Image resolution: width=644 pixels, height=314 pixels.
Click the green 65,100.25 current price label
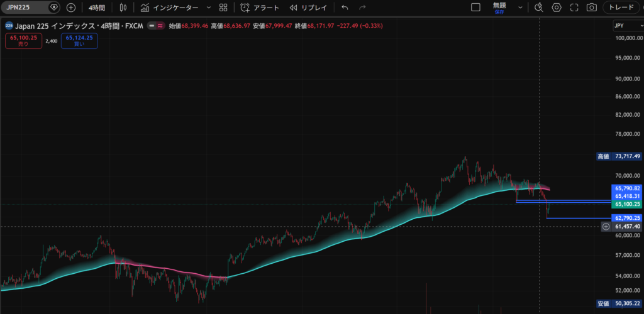click(x=627, y=204)
